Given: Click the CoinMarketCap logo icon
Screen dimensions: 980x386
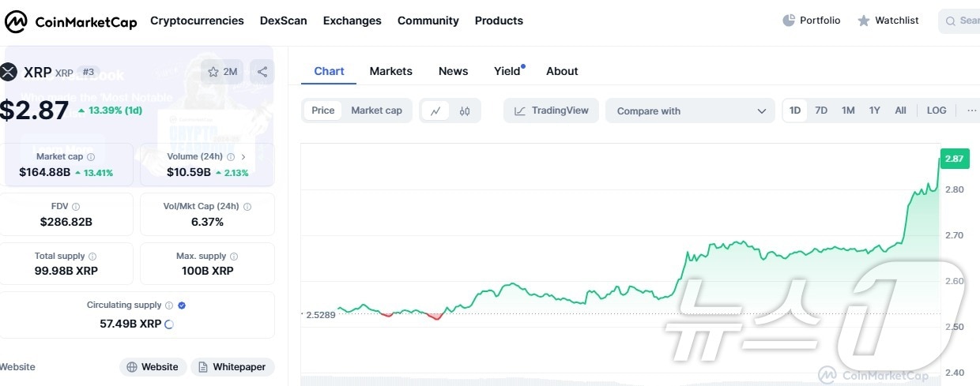Looking at the screenshot, I should pos(16,21).
